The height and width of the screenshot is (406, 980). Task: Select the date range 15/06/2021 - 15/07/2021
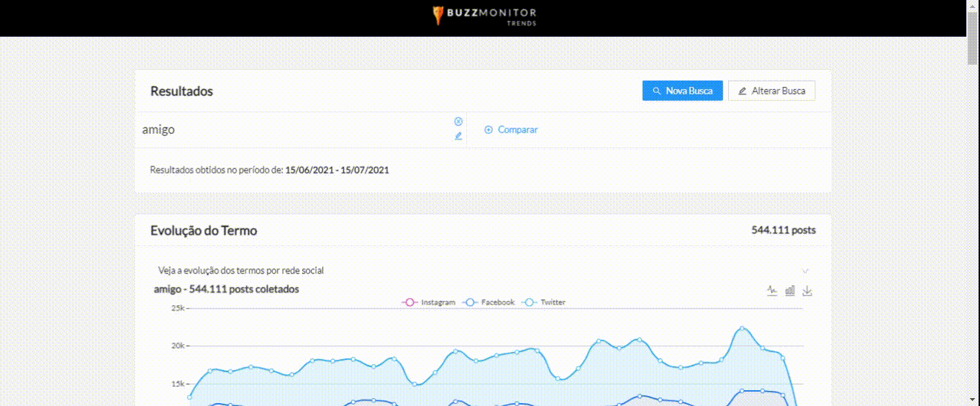(337, 171)
